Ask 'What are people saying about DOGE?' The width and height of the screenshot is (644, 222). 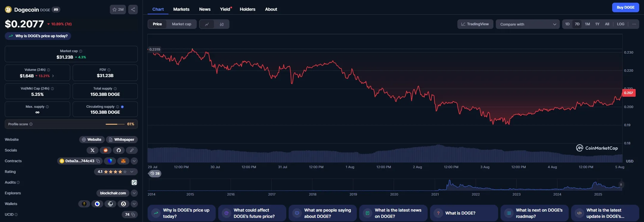[x=323, y=213]
